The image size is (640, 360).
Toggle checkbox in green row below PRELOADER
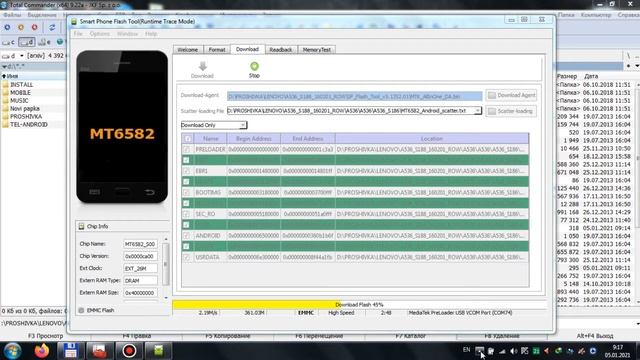pyautogui.click(x=187, y=160)
